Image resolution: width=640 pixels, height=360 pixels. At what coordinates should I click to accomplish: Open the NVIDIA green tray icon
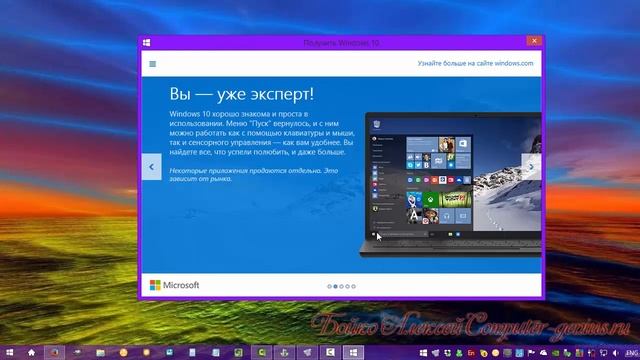pyautogui.click(x=555, y=353)
